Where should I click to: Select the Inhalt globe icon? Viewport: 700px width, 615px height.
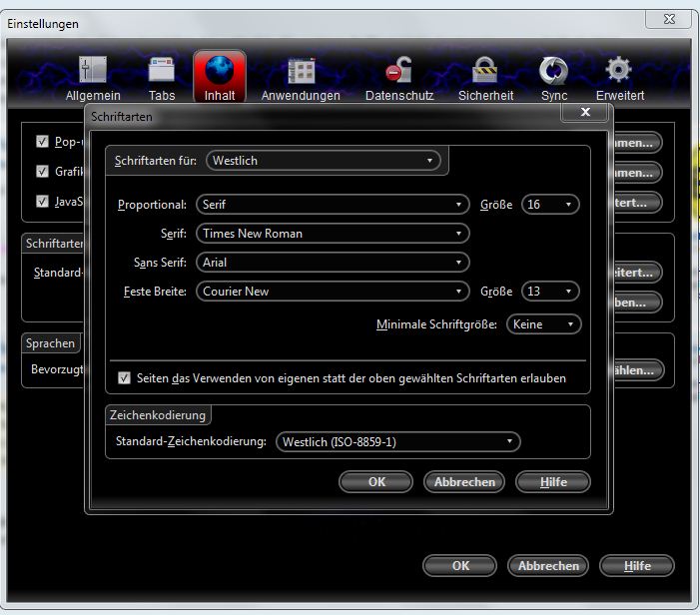(x=220, y=71)
